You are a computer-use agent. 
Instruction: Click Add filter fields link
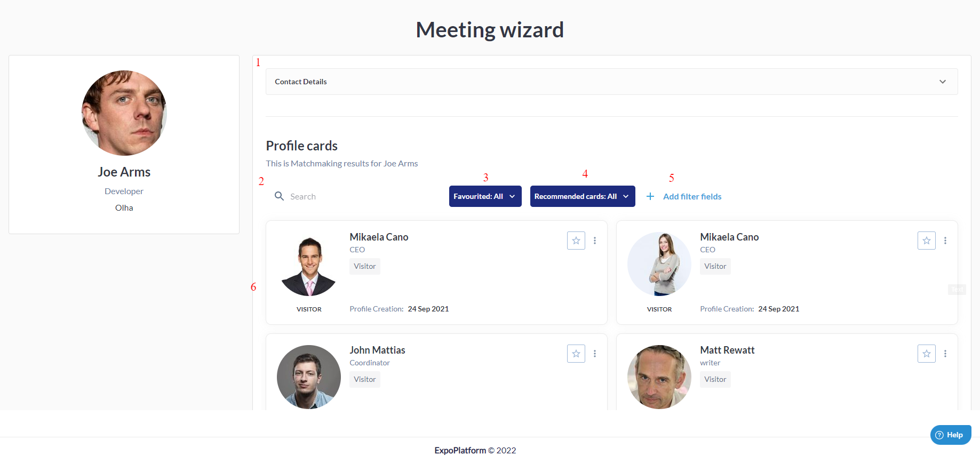pyautogui.click(x=692, y=196)
